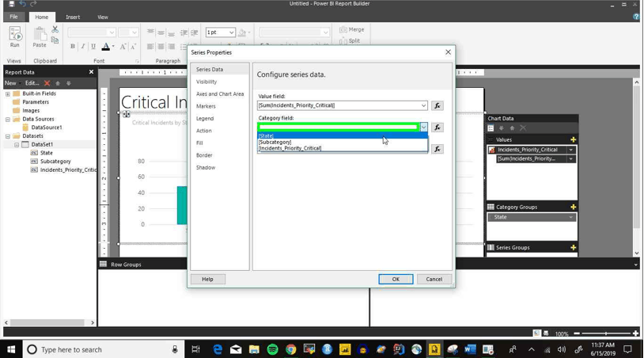Click the red delete X in Report Data
The width and height of the screenshot is (644, 358).
point(47,83)
